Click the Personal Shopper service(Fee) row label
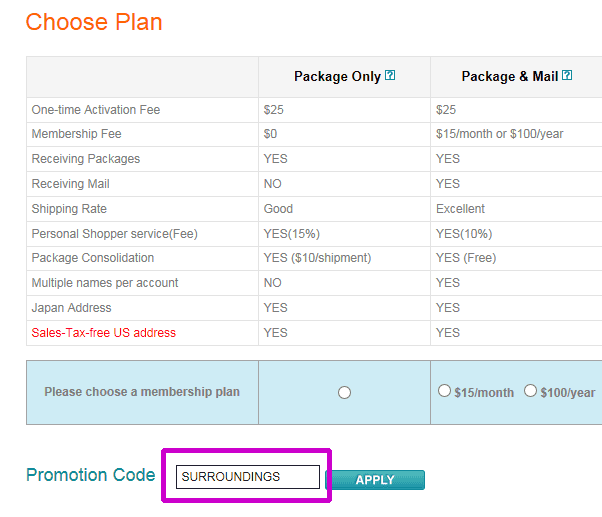602x517 pixels. [x=114, y=234]
